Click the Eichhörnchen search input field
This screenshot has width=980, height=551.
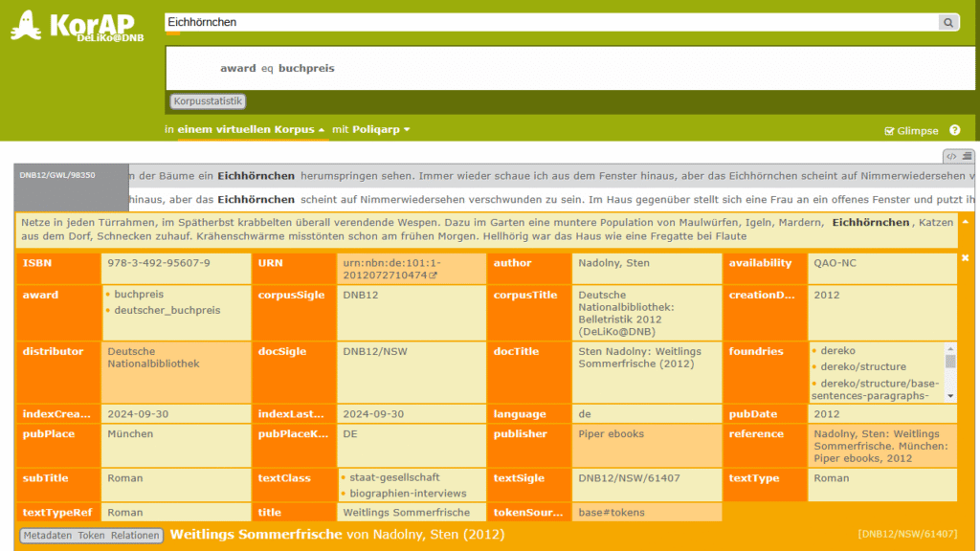[551, 23]
